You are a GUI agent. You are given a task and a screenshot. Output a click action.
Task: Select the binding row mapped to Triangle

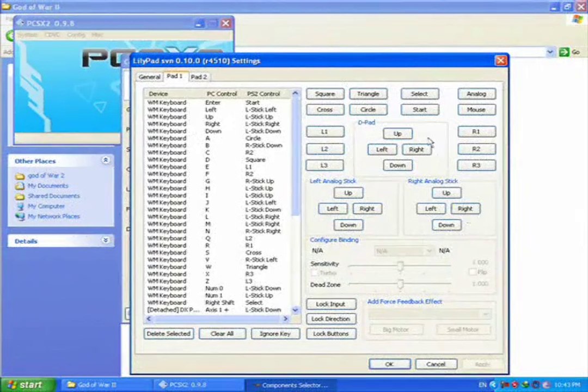pos(217,267)
